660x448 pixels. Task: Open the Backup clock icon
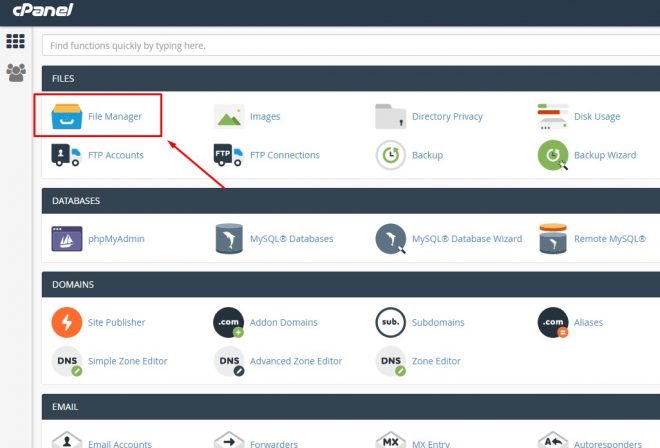391,155
